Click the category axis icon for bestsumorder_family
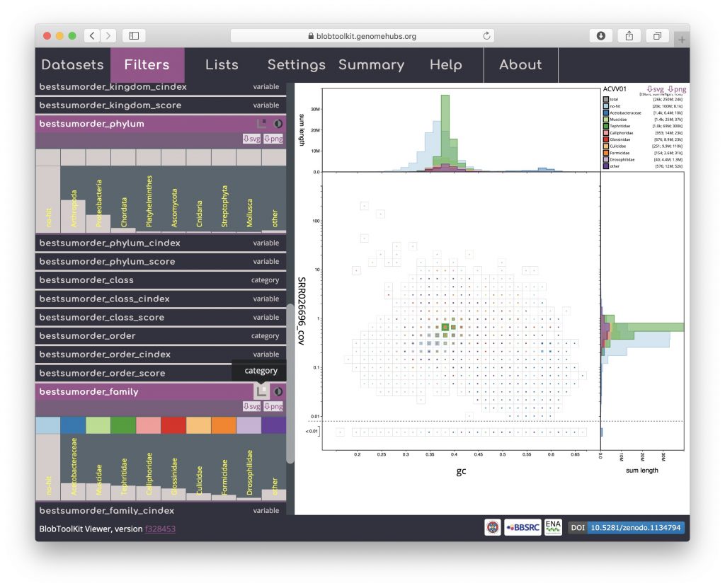Screen dimensions: 725x588 click(x=262, y=391)
